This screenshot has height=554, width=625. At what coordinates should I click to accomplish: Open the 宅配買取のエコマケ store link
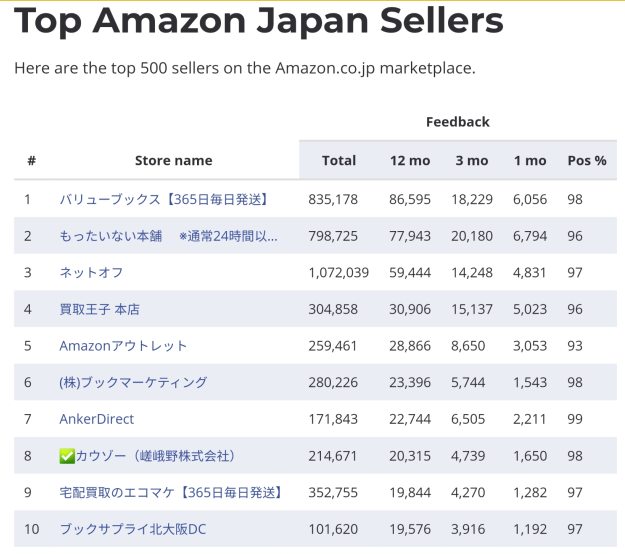[x=170, y=492]
